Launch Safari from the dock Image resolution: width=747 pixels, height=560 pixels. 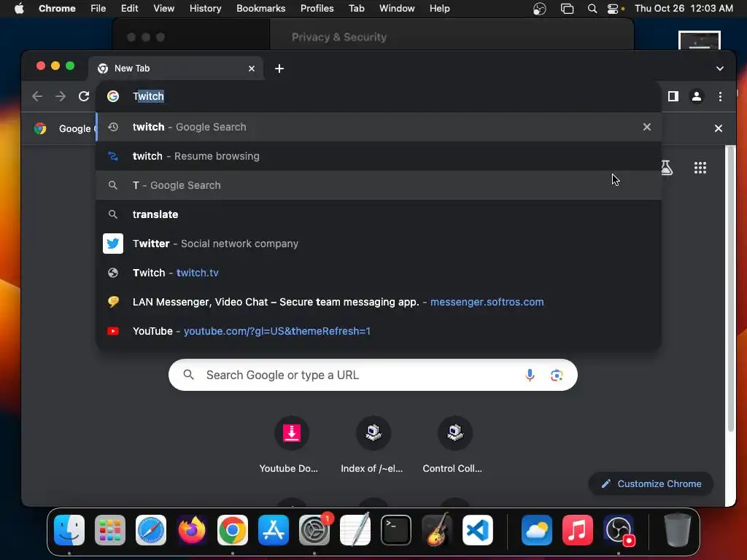click(151, 530)
